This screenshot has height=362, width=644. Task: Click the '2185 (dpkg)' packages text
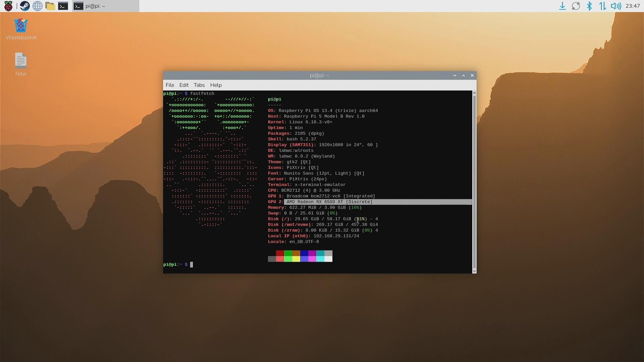(x=309, y=133)
